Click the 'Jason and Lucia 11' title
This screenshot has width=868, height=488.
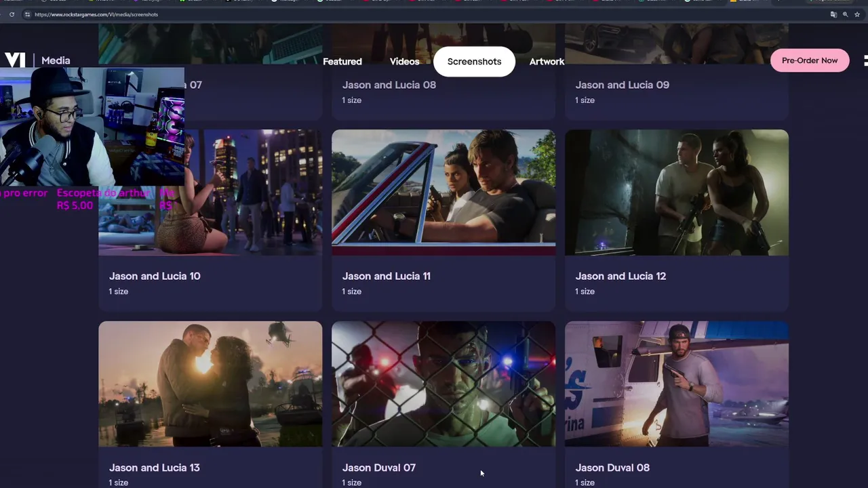point(387,276)
